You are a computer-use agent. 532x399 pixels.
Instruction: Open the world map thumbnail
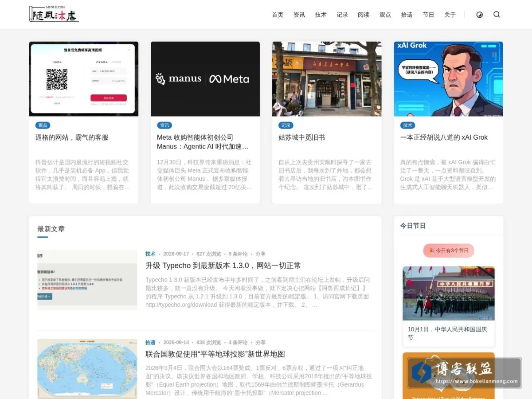point(87,369)
